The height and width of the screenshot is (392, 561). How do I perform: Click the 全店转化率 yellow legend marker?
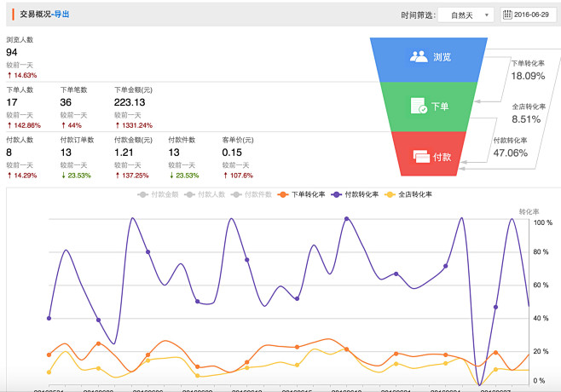pos(390,194)
